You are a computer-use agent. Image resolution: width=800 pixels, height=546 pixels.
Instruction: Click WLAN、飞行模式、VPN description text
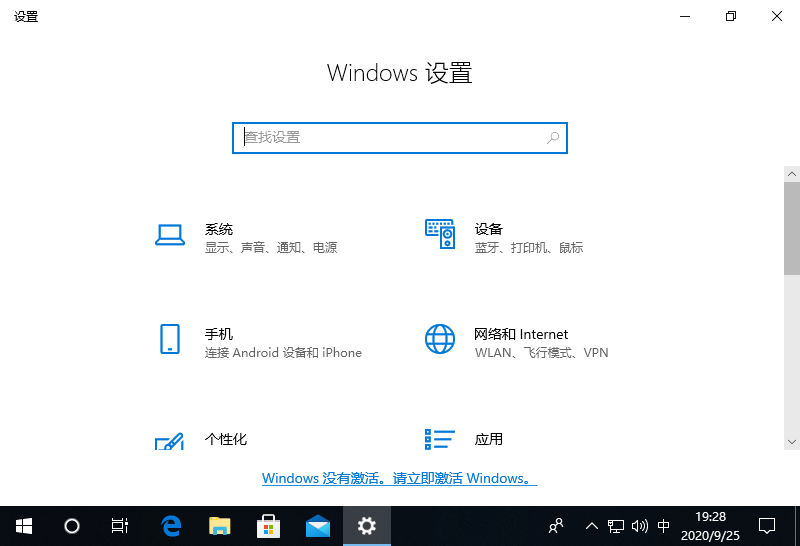[x=541, y=353]
